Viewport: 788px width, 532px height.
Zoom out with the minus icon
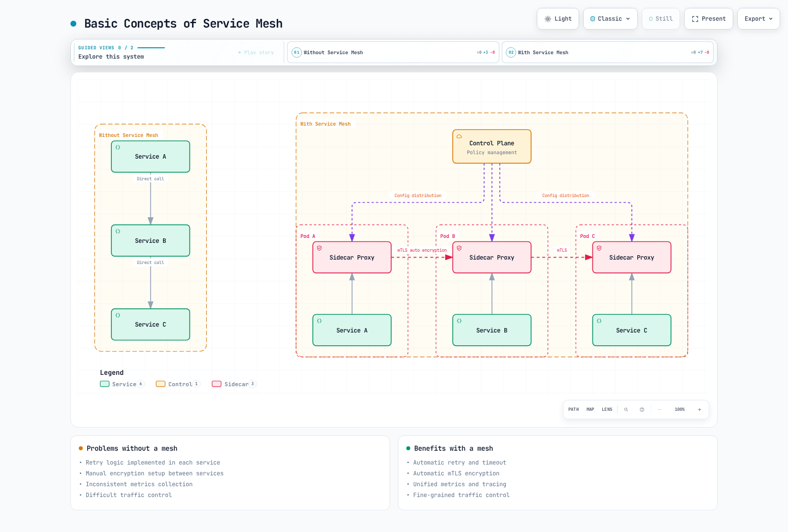click(659, 409)
